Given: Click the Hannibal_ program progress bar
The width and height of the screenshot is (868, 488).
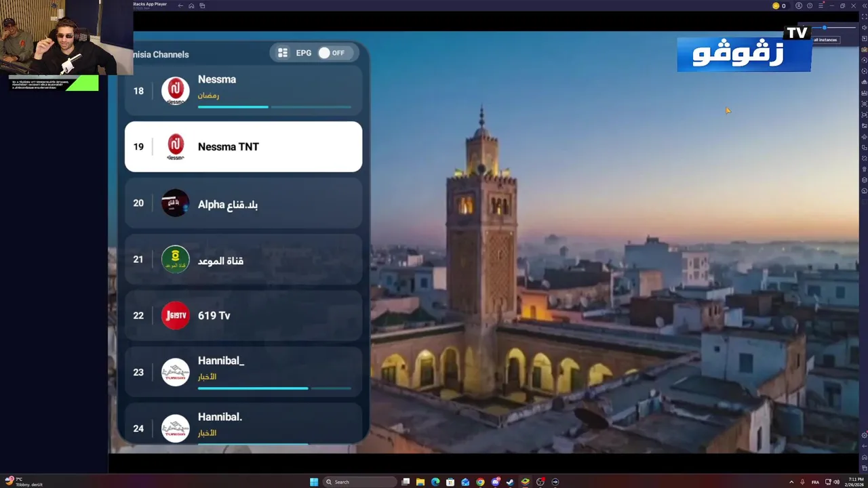Looking at the screenshot, I should pos(275,388).
